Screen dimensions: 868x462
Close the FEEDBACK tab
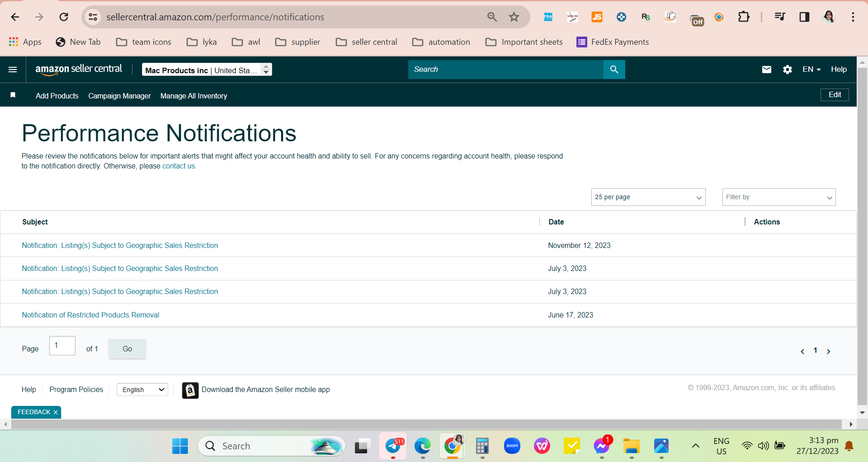click(x=56, y=412)
